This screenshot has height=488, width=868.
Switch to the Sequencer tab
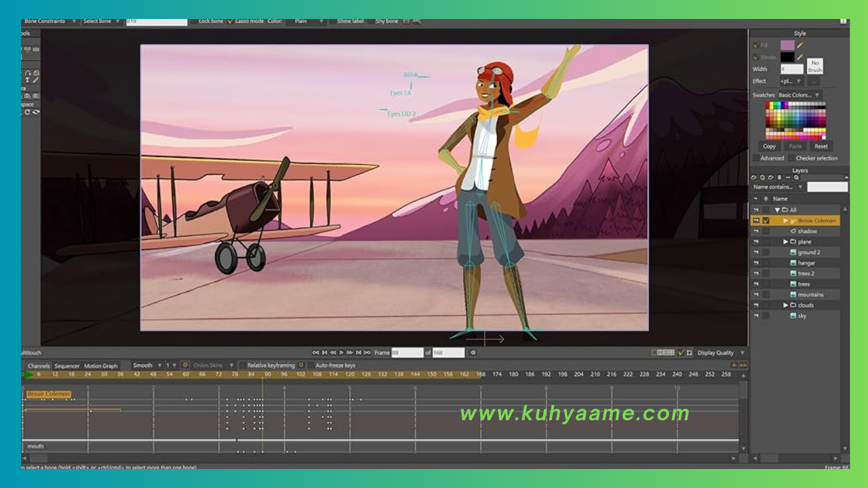67,366
